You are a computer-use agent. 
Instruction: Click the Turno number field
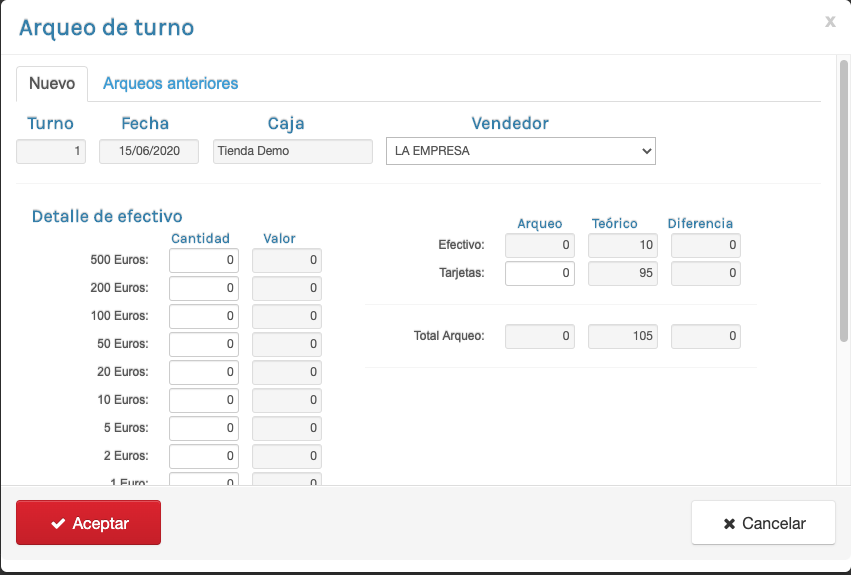coord(51,151)
